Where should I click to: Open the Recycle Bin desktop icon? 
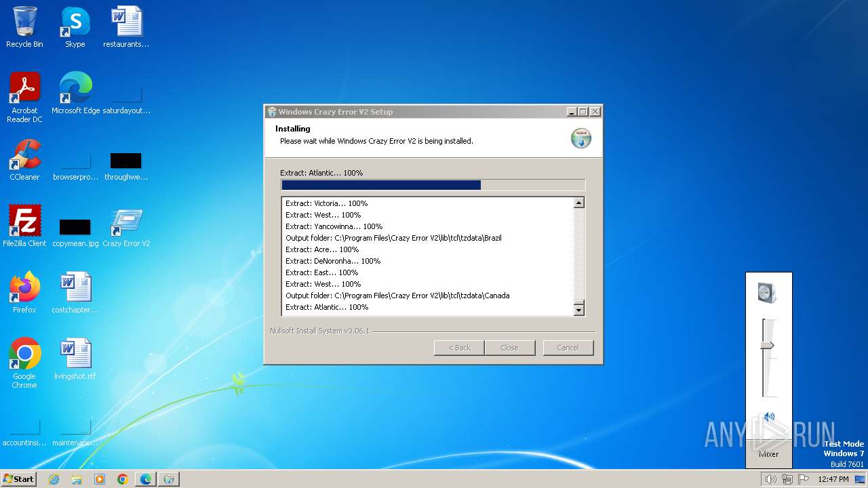pyautogui.click(x=24, y=27)
